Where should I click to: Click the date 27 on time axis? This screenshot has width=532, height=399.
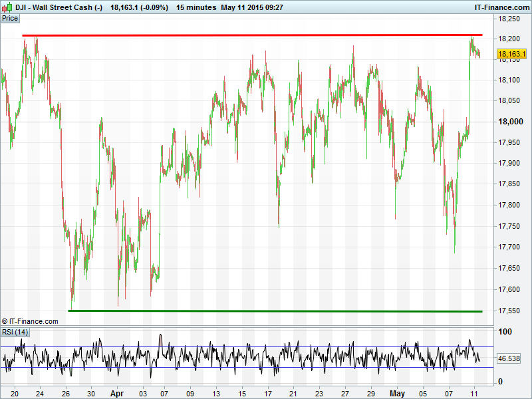coord(345,394)
